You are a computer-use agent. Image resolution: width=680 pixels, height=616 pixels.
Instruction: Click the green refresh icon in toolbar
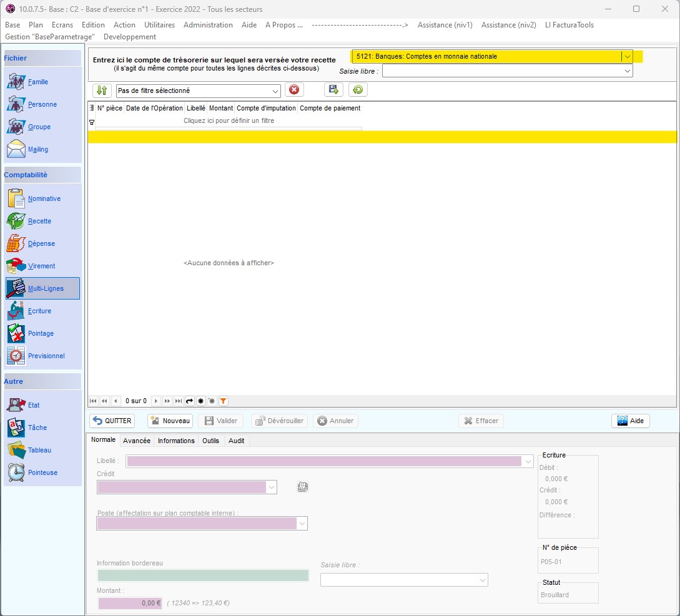358,90
